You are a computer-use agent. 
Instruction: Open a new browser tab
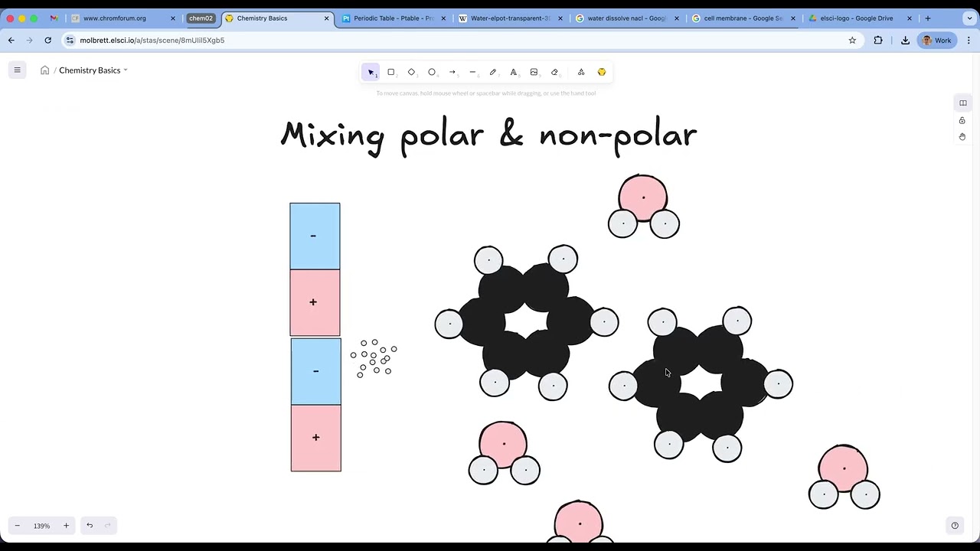928,18
